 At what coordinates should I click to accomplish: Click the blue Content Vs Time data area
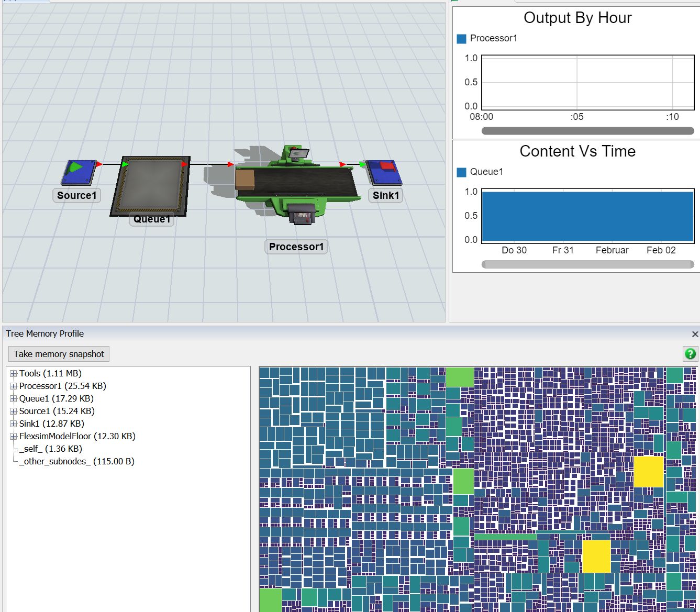click(x=587, y=216)
